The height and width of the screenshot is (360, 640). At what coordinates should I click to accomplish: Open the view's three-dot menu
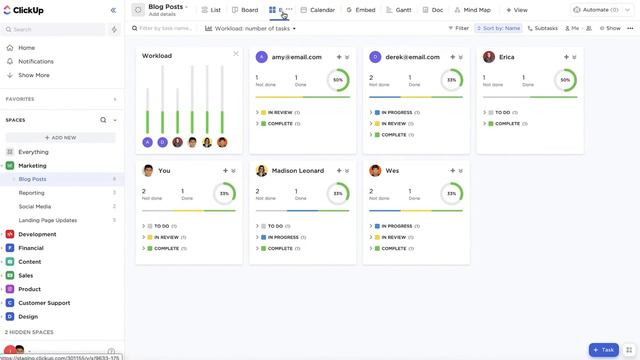[630, 28]
